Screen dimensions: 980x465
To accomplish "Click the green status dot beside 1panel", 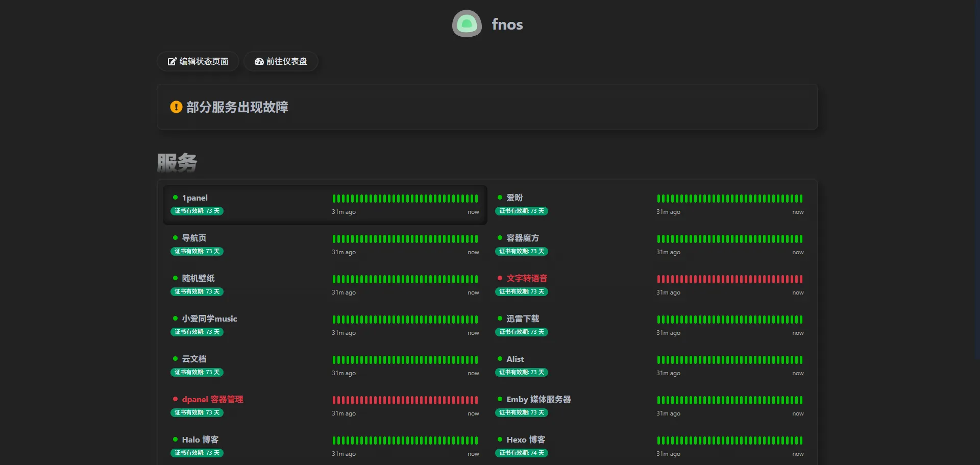I will pyautogui.click(x=175, y=198).
